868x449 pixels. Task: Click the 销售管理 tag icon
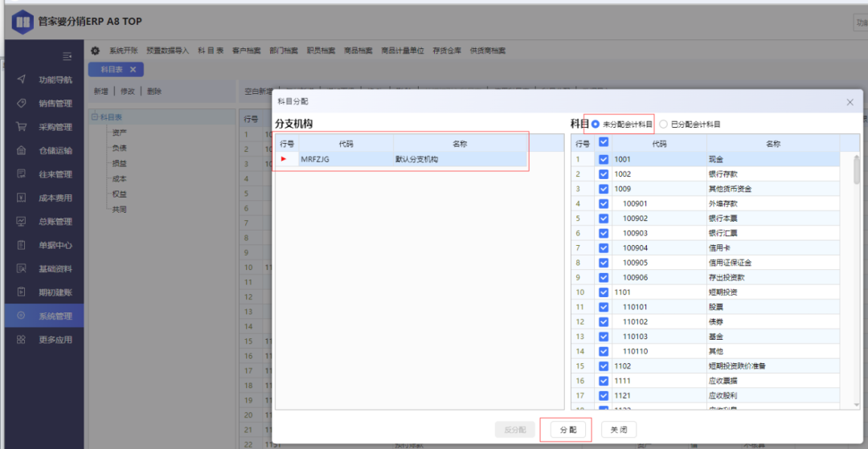coord(22,103)
